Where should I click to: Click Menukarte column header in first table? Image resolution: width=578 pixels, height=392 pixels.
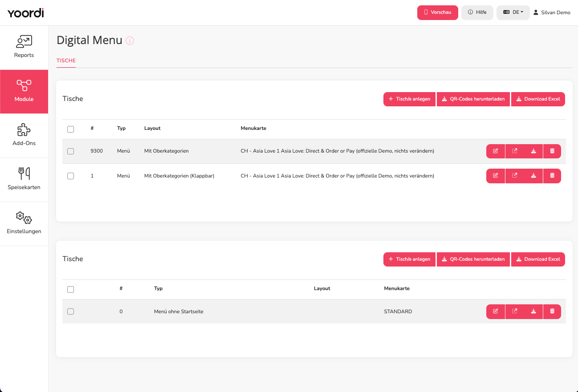pos(253,128)
